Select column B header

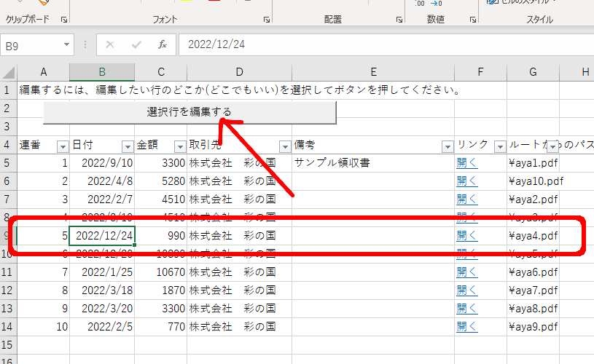pos(102,72)
